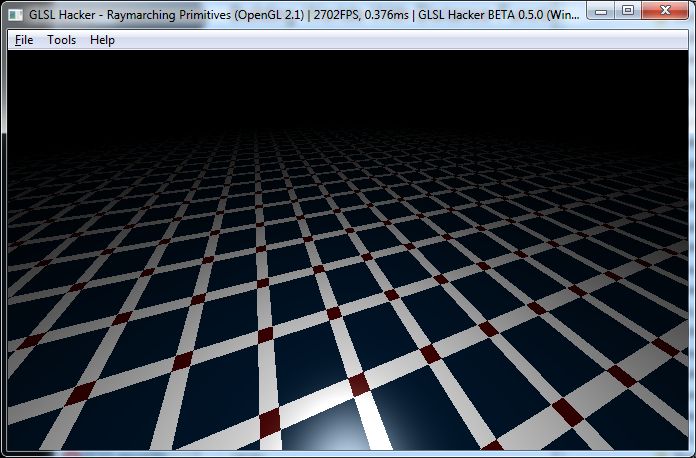
Task: Click the empty menu bar area right of Help
Action: click(400, 40)
